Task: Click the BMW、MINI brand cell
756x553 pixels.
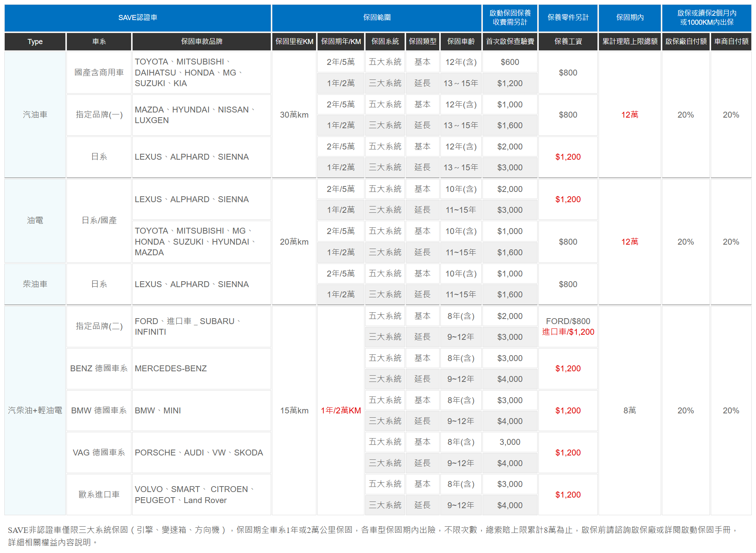Action: [x=201, y=411]
